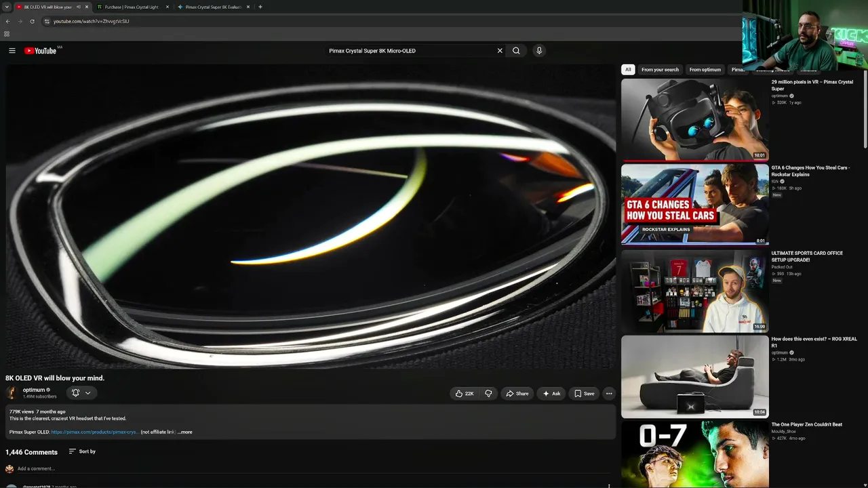
Task: Click the youtube.com address bar URL
Action: click(x=91, y=21)
